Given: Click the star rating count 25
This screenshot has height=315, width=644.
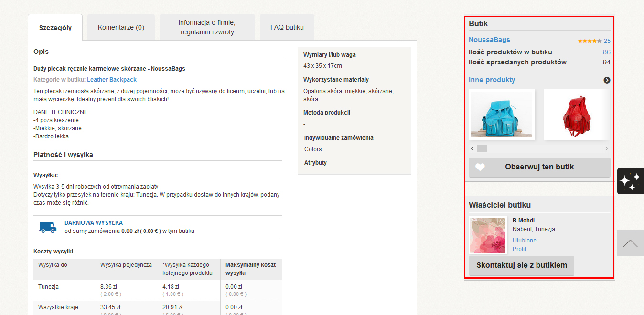Looking at the screenshot, I should pyautogui.click(x=607, y=41).
